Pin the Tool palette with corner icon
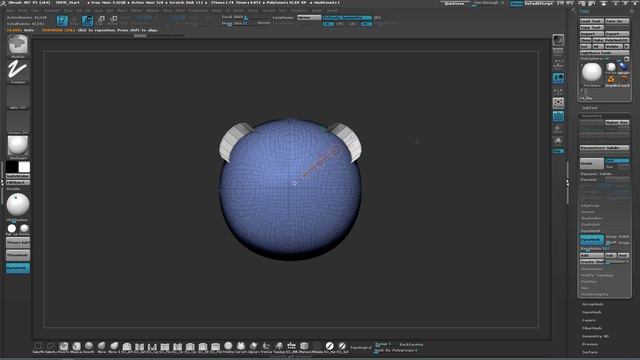Image resolution: width=640 pixels, height=360 pixels. (x=632, y=11)
